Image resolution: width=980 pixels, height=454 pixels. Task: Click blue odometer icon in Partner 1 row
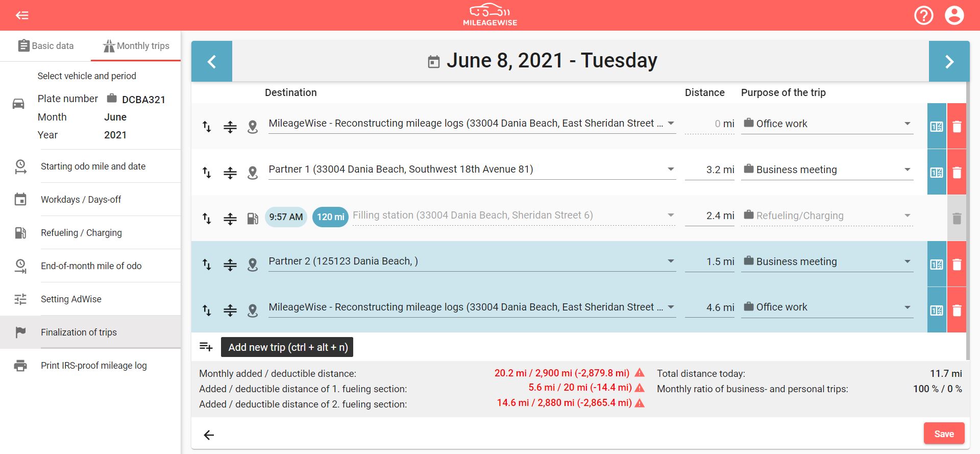click(x=937, y=172)
